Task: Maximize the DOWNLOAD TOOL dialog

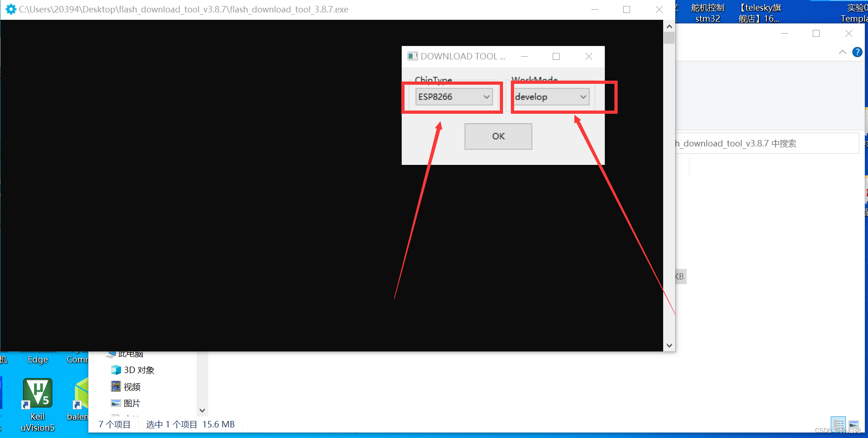Action: click(556, 56)
